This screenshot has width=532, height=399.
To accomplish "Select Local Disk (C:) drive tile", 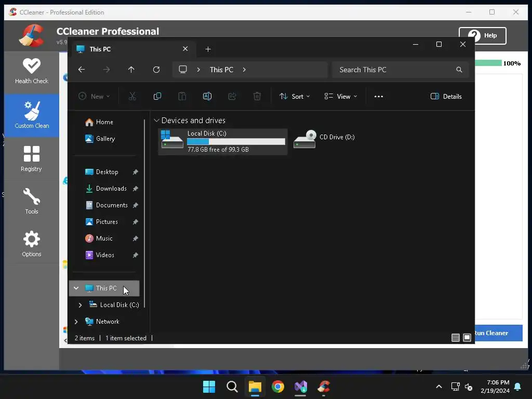I will (x=222, y=142).
